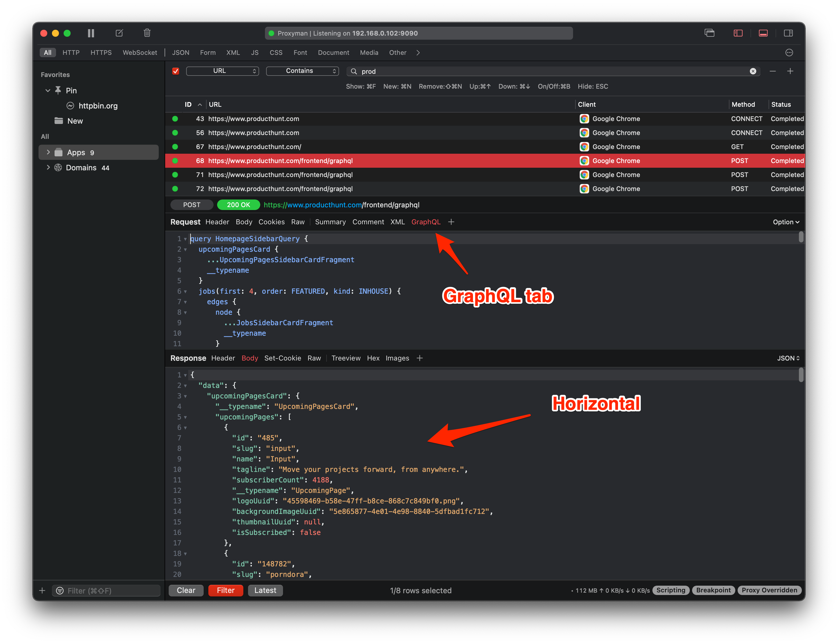
Task: Click the search field containing prod
Action: [460, 71]
